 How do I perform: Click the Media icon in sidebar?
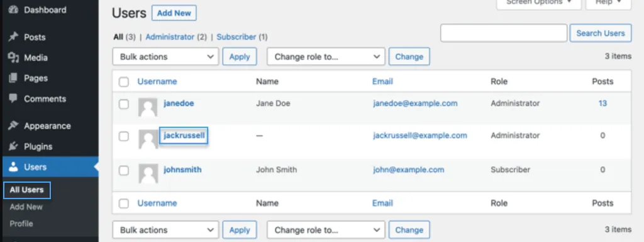tap(14, 57)
